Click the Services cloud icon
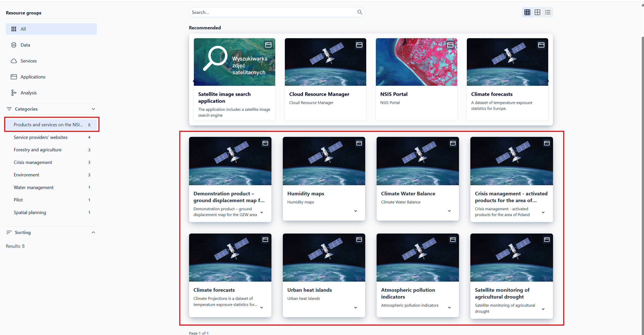 pos(14,61)
